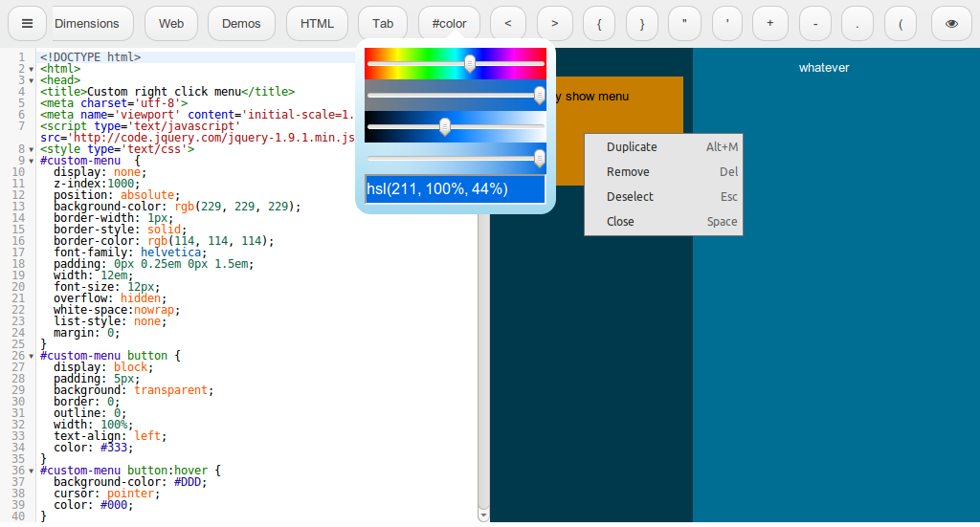Toggle the #color picker button

click(450, 24)
